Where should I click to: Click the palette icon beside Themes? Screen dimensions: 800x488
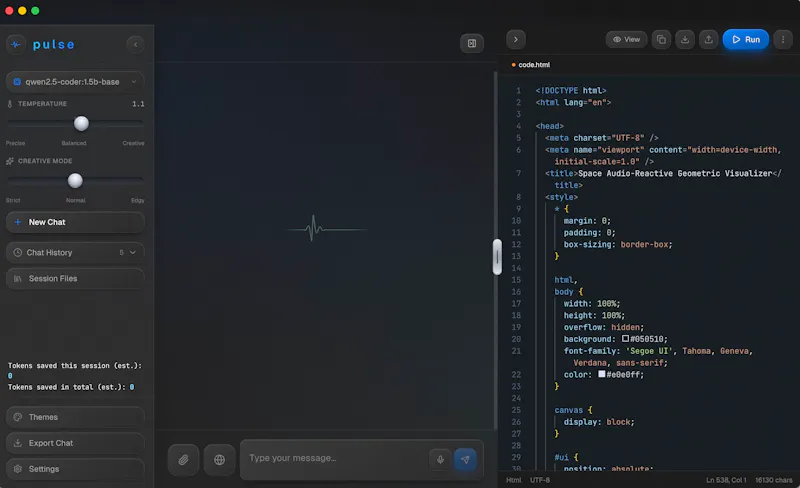17,417
